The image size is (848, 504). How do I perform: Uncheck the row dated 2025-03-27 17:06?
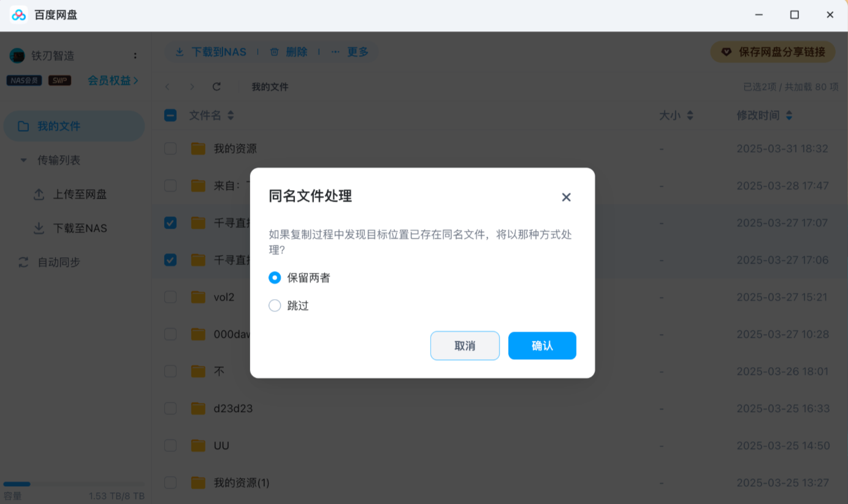coord(170,260)
